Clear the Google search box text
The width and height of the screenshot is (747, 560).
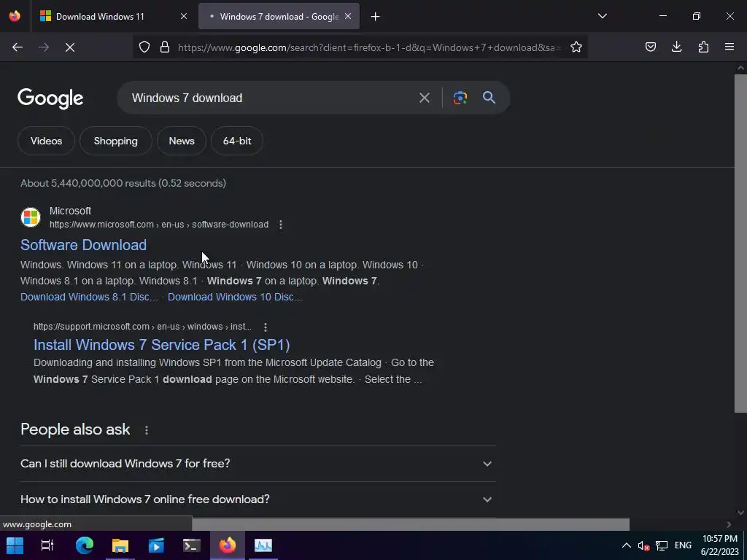pos(425,98)
